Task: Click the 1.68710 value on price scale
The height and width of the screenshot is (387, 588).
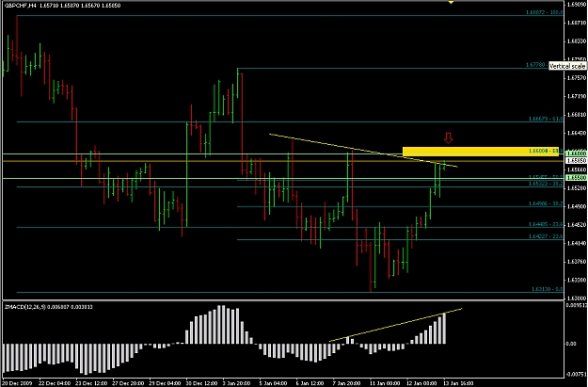Action: (577, 23)
